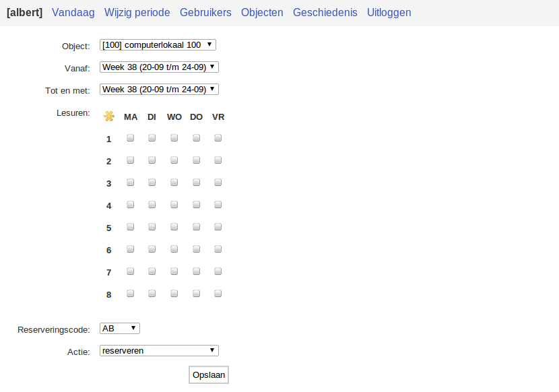Open the Reserveringscode dropdown

pyautogui.click(x=119, y=329)
